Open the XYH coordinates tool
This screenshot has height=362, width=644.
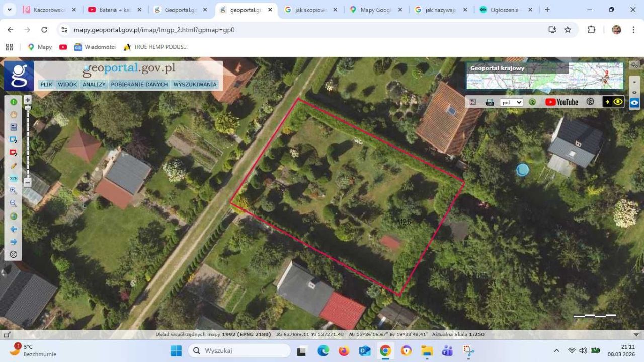coord(14,178)
